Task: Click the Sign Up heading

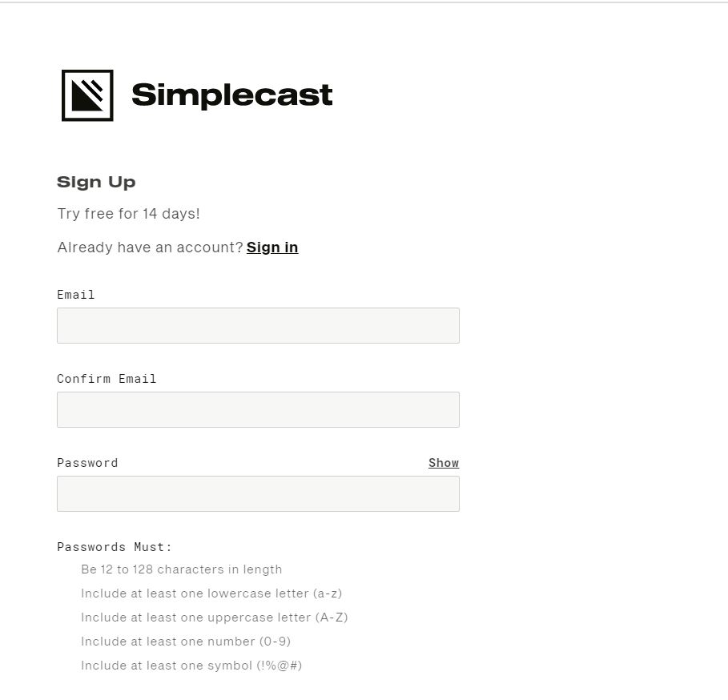Action: click(96, 182)
